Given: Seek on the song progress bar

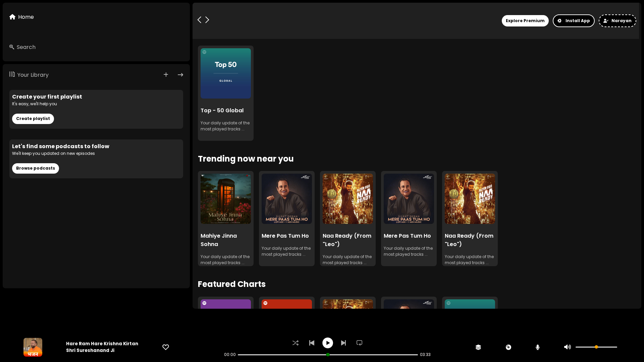Looking at the screenshot, I should (328, 355).
